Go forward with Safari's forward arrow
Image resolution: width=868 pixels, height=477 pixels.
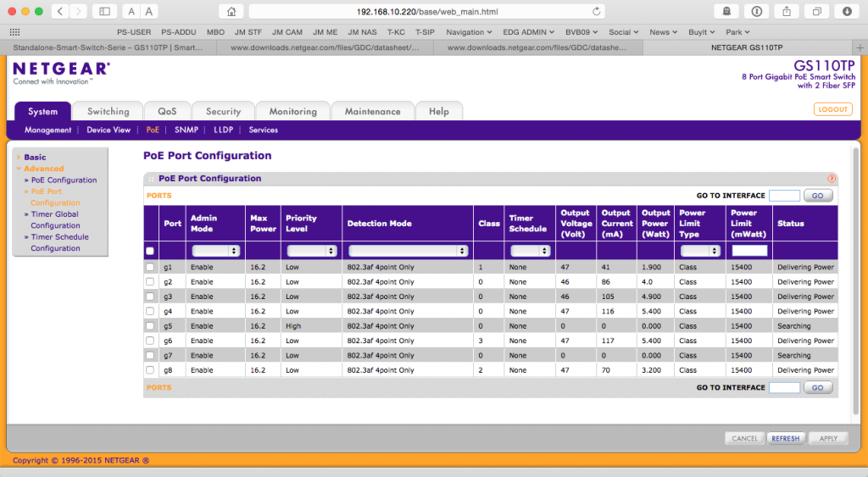tap(78, 12)
